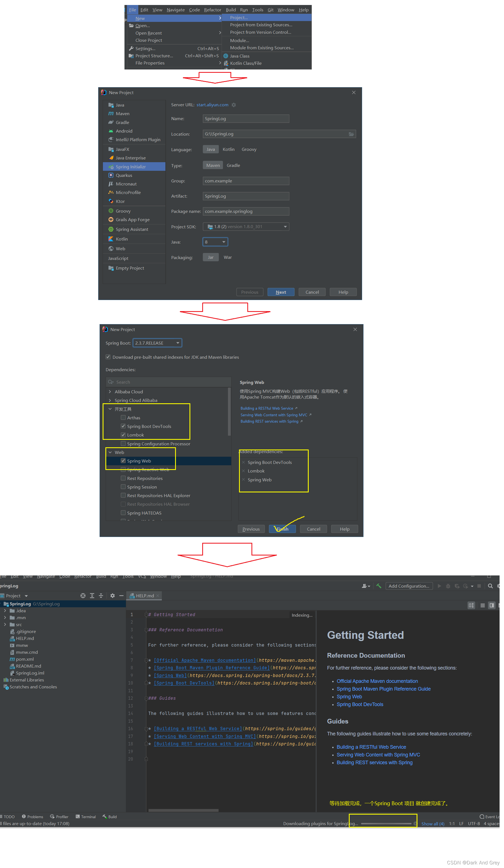Open the Project SDK combo box
The width and height of the screenshot is (504, 868).
point(246,227)
